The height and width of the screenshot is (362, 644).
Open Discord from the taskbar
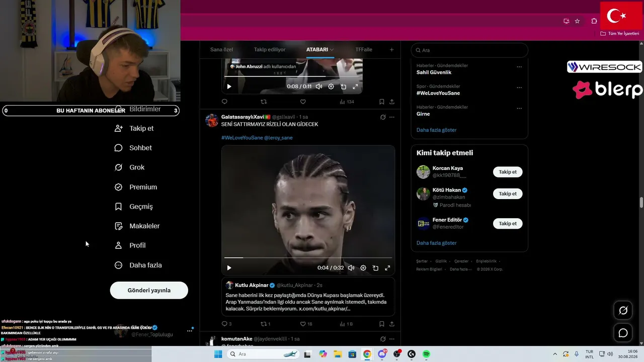tap(382, 354)
